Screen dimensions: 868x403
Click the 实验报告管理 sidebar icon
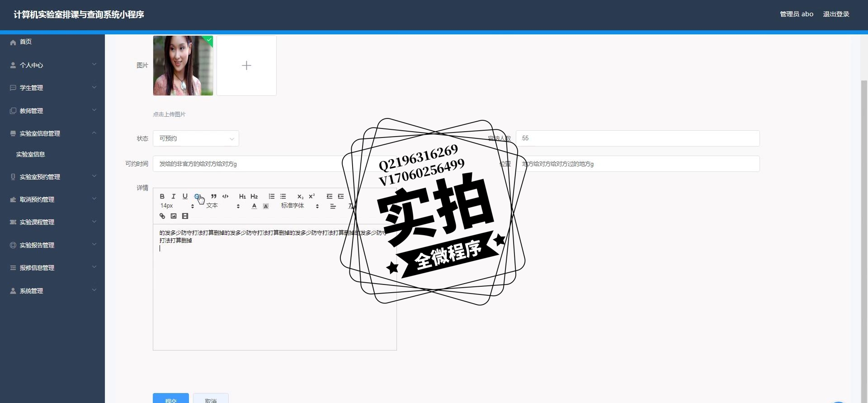13,245
